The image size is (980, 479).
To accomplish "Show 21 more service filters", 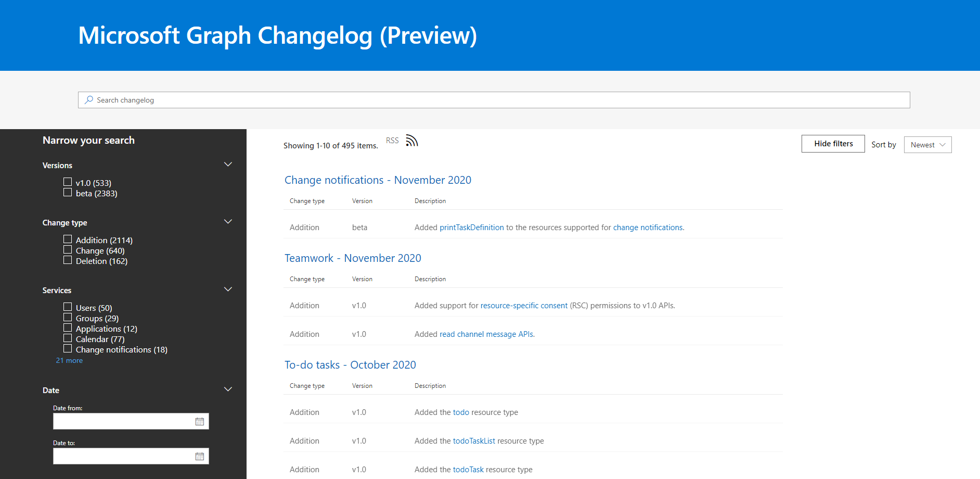I will (69, 360).
